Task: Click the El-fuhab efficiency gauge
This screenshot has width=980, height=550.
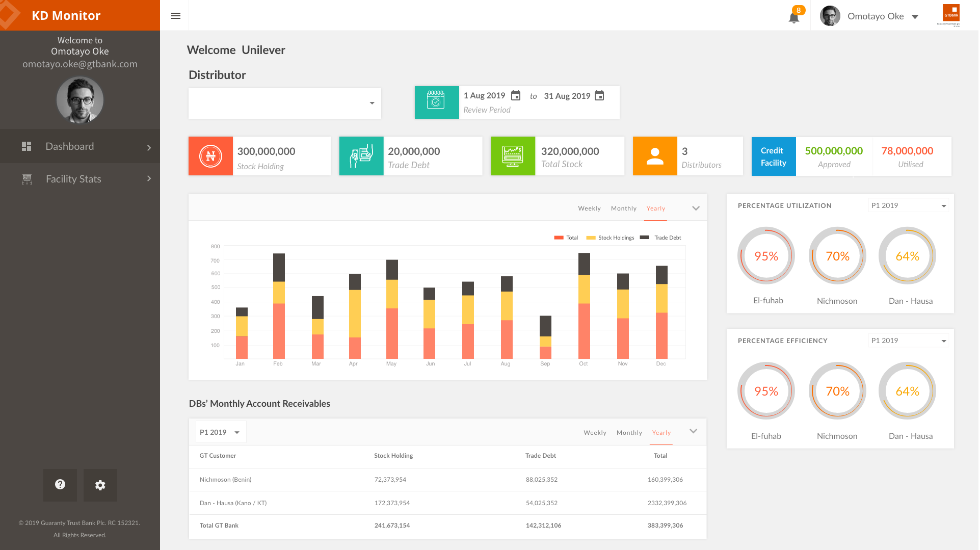Action: [766, 391]
